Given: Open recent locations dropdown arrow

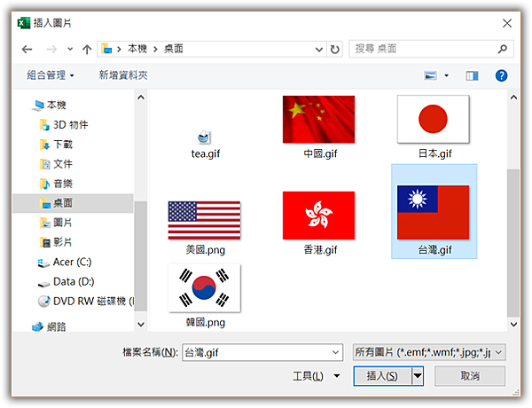Looking at the screenshot, I should (70, 49).
